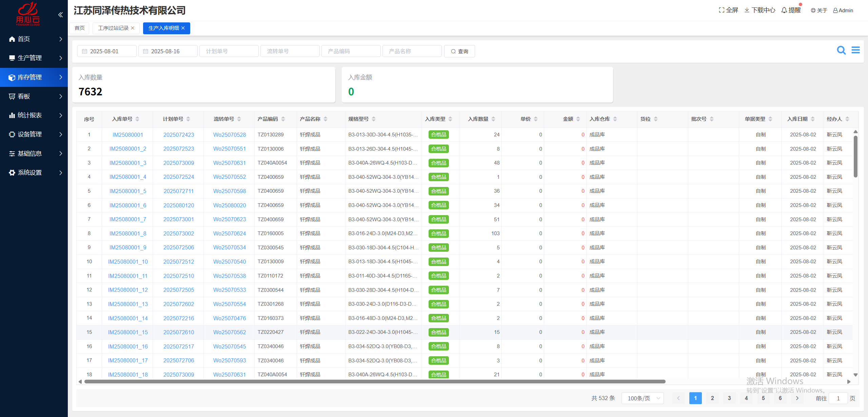The height and width of the screenshot is (417, 868).
Task: Open 下载中心 download icon
Action: coord(747,10)
